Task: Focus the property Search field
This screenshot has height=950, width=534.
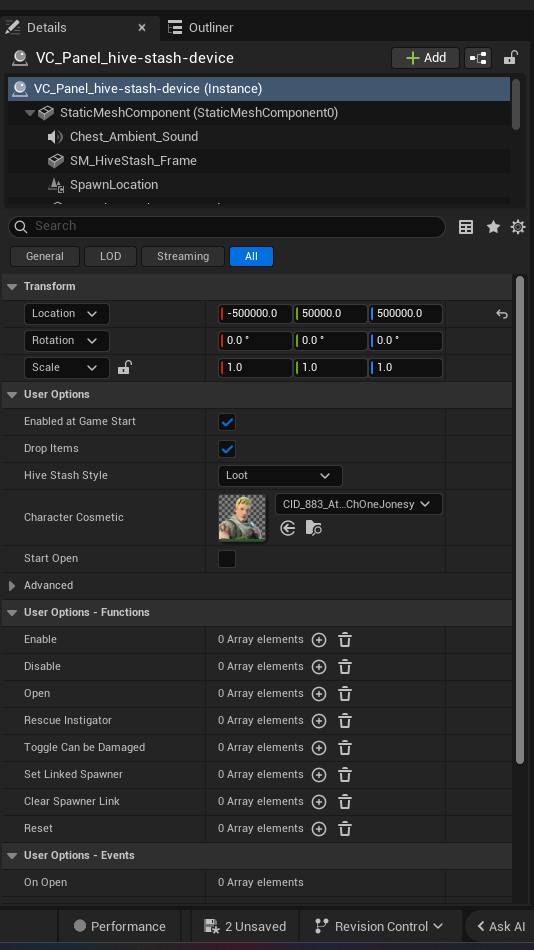Action: 227,226
